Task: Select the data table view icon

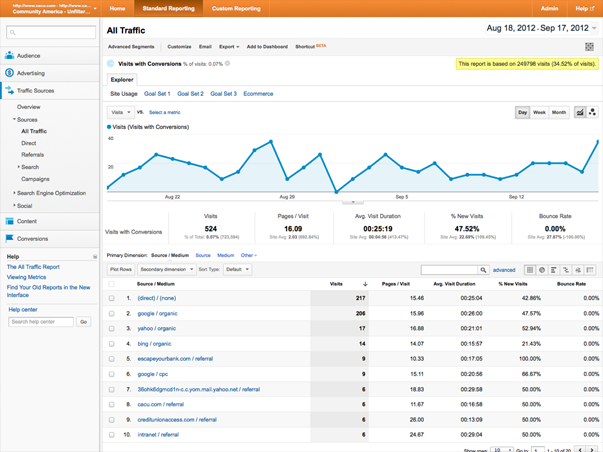Action: (x=530, y=270)
